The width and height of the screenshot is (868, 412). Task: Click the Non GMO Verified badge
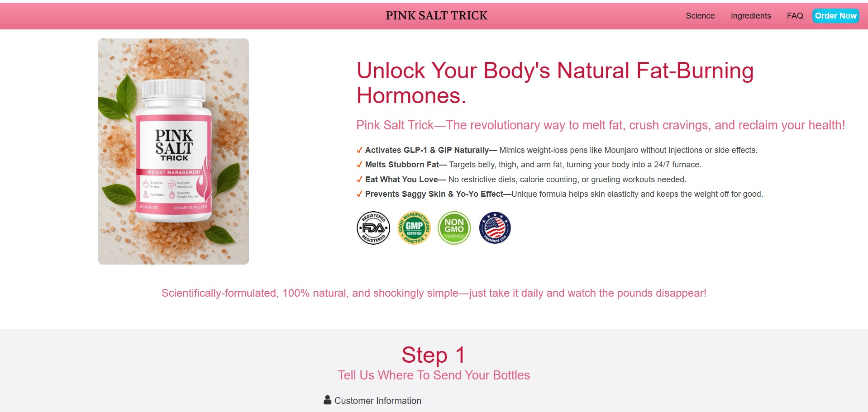pyautogui.click(x=454, y=228)
